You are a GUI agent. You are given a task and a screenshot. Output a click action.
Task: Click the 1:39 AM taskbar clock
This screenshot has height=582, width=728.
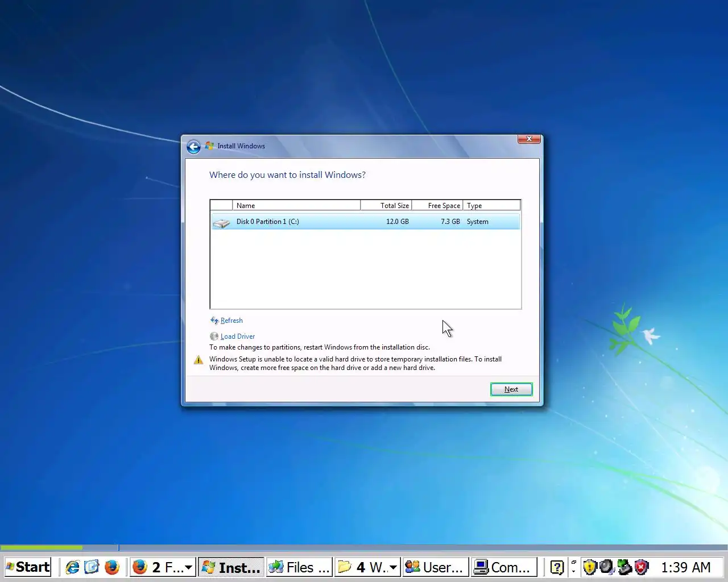coord(685,567)
